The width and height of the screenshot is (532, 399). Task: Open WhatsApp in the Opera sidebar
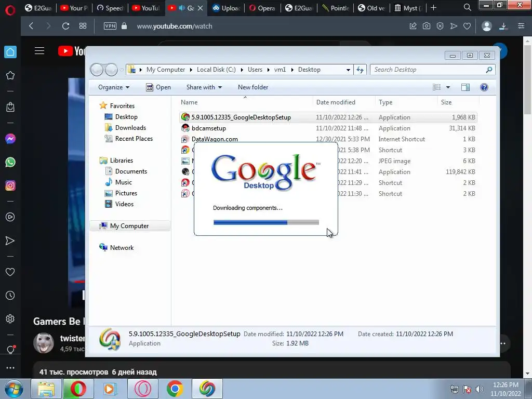10,162
